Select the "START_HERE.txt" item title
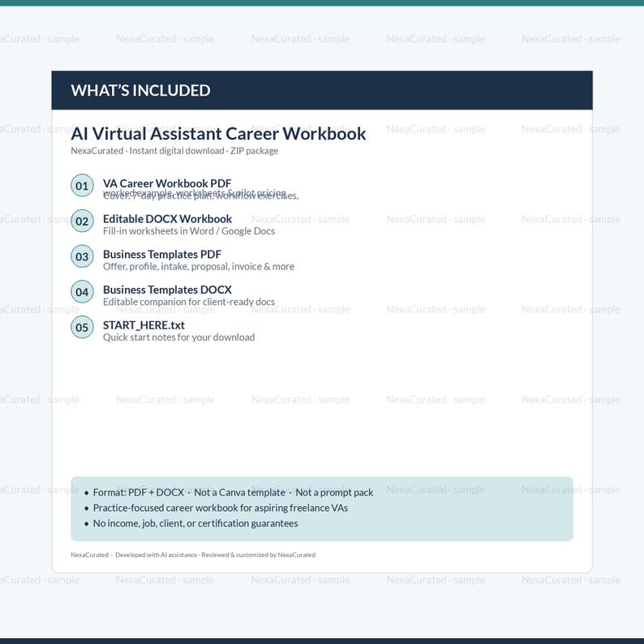This screenshot has height=644, width=644. [144, 325]
